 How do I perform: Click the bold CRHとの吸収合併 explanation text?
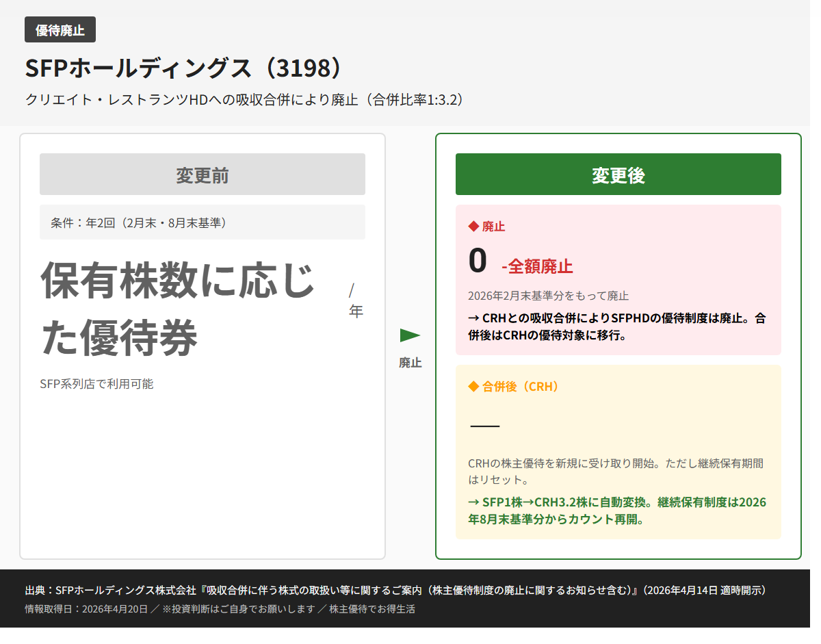pos(617,326)
